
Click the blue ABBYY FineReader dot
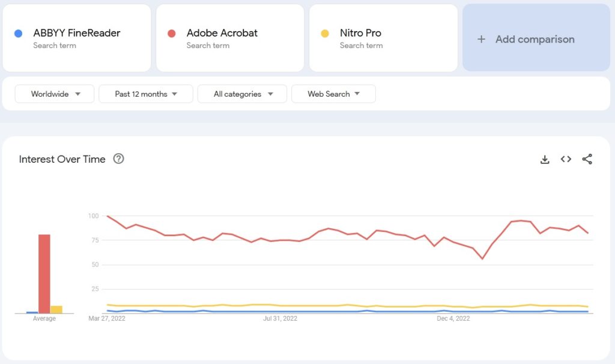tap(19, 34)
